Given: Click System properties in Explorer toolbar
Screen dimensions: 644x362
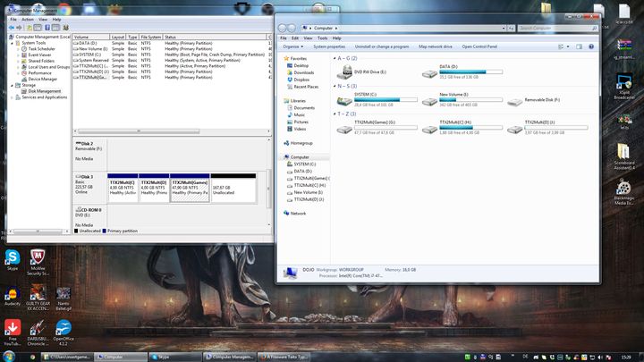Looking at the screenshot, I should (x=329, y=46).
